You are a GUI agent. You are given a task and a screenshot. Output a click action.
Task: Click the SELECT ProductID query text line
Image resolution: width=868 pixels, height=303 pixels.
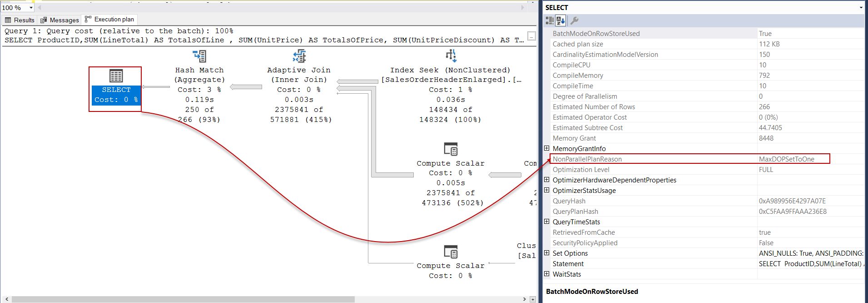[264, 40]
